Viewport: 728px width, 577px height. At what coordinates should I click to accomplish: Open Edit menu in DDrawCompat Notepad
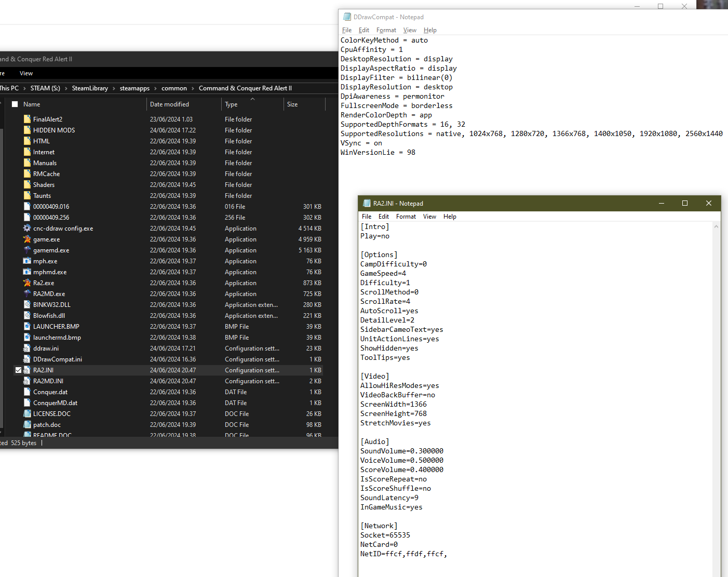coord(364,30)
